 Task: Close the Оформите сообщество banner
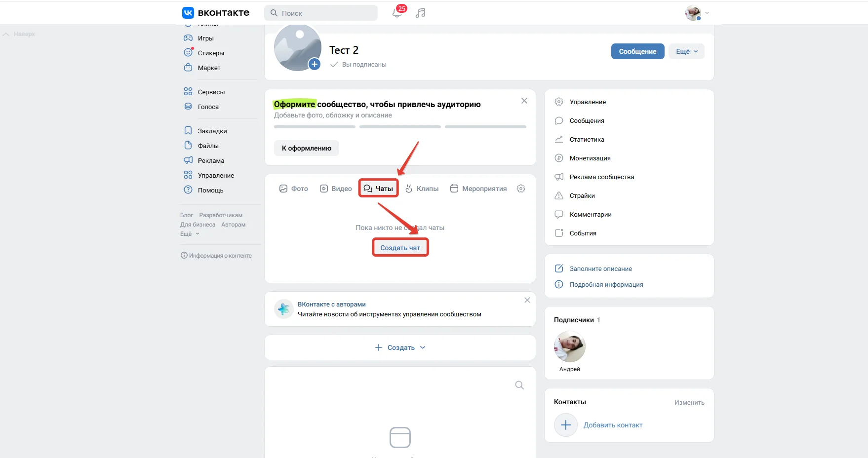524,101
